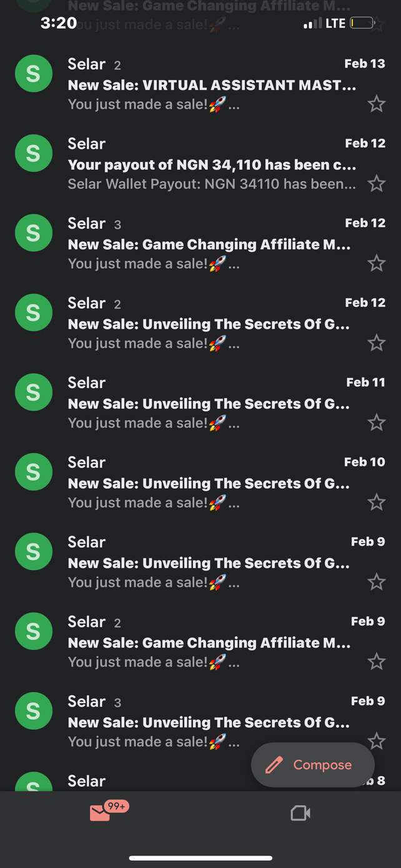Switch to the Meet video tab

(300, 813)
